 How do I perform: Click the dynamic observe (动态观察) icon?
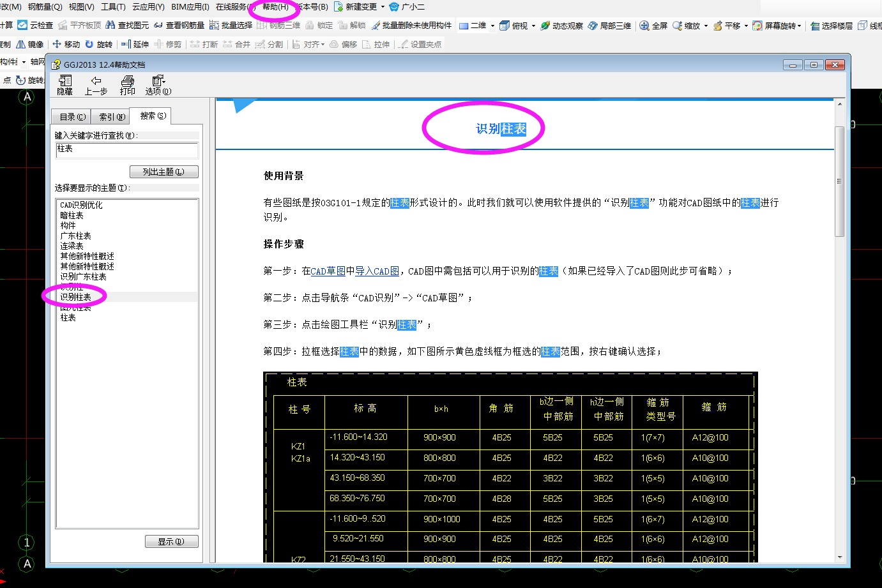pos(545,26)
